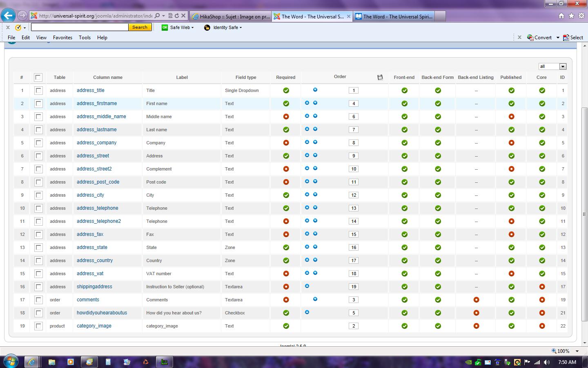Click the order number field for address_country
This screenshot has width=588, height=368.
tap(354, 260)
